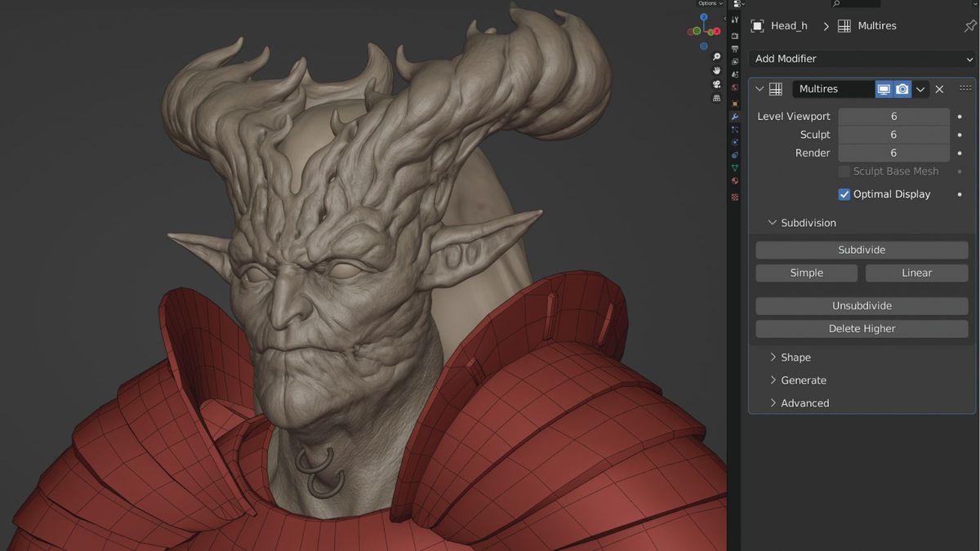Click the Subdivide button
Screen dimensions: 980x551
click(861, 250)
